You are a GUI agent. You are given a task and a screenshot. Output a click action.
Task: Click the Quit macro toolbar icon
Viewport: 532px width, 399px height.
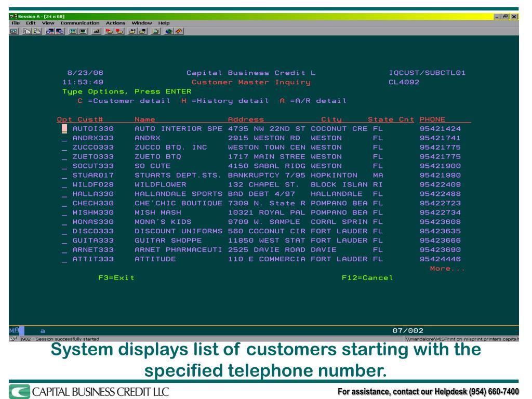(x=143, y=31)
